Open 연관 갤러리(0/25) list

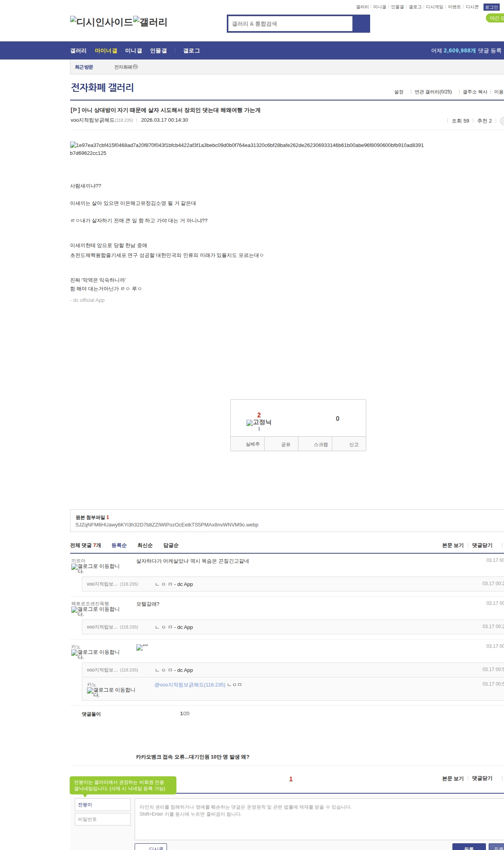(x=433, y=92)
